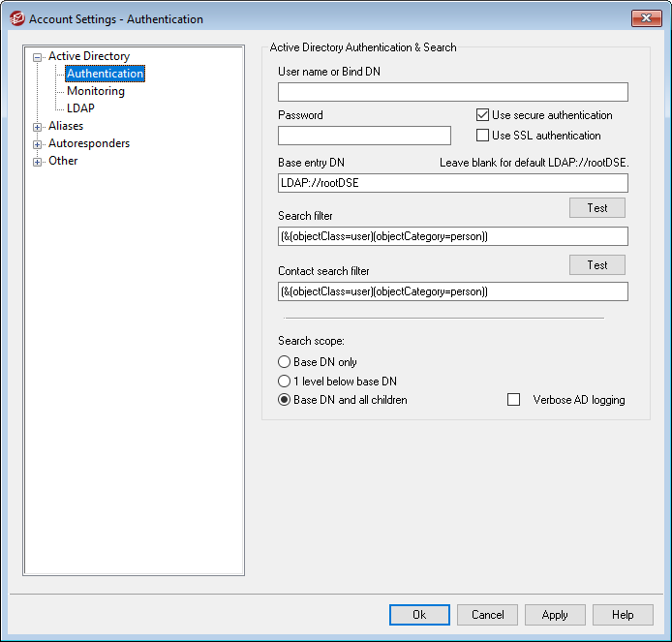672x642 pixels.
Task: Expand the Autoresponders tree node
Action: [38, 144]
